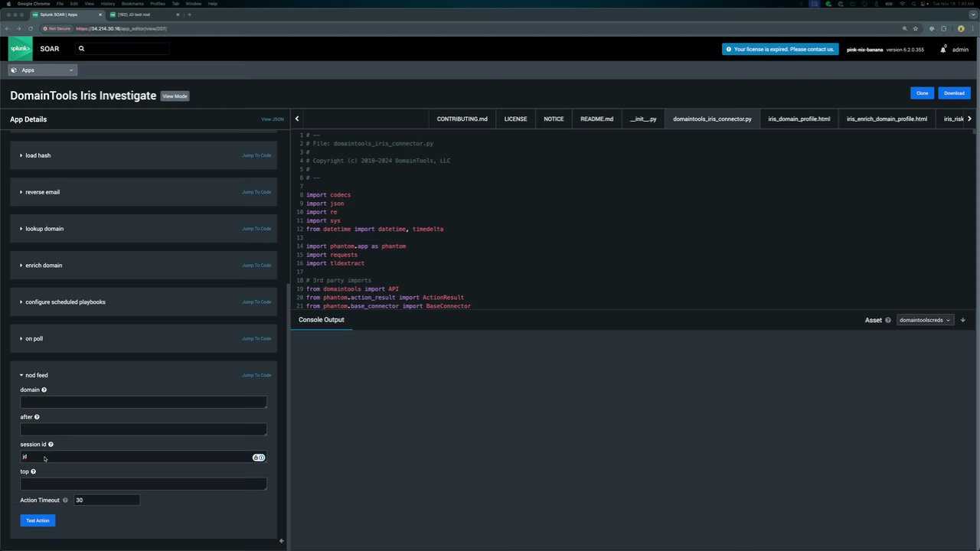Screen dimensions: 980x551
Task: Open the Chrome Bookmarks menu
Action: pyautogui.click(x=132, y=4)
